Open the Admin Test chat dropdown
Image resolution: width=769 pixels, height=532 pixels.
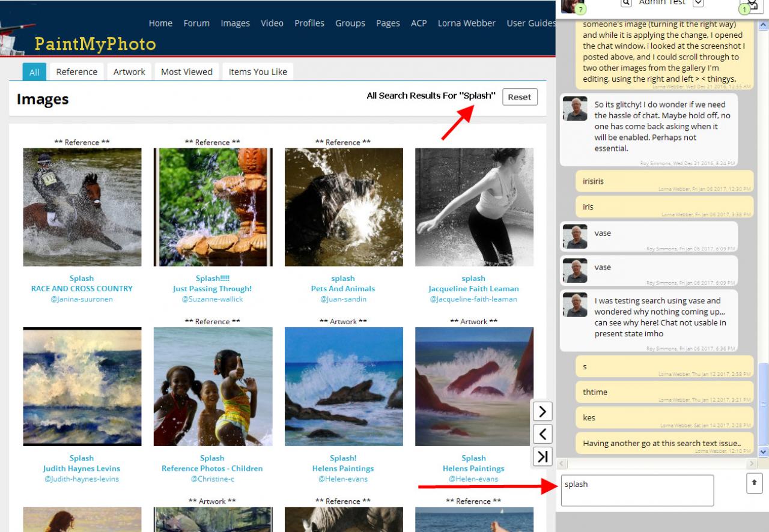point(698,3)
